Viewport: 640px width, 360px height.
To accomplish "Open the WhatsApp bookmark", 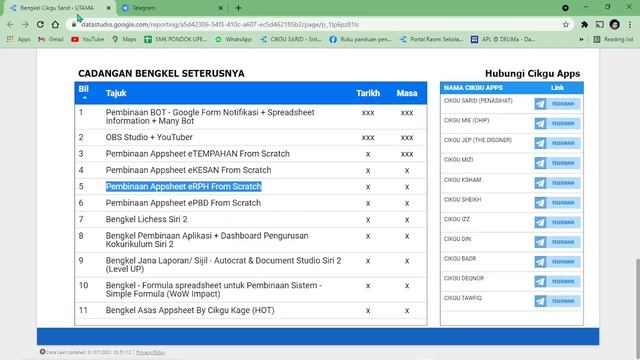I will coord(233,39).
